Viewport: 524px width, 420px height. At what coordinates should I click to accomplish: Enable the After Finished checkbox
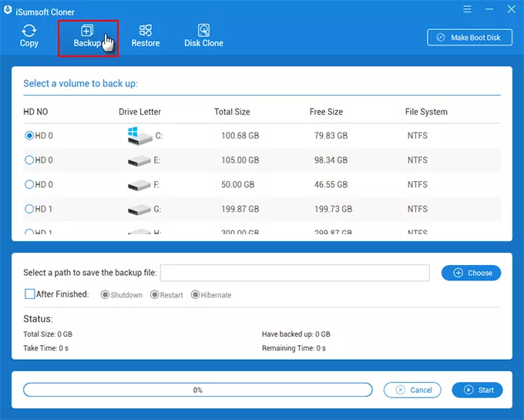coord(30,294)
